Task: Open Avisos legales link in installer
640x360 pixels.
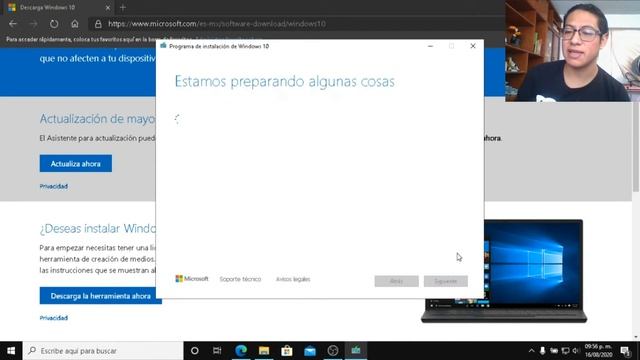Action: pyautogui.click(x=293, y=279)
